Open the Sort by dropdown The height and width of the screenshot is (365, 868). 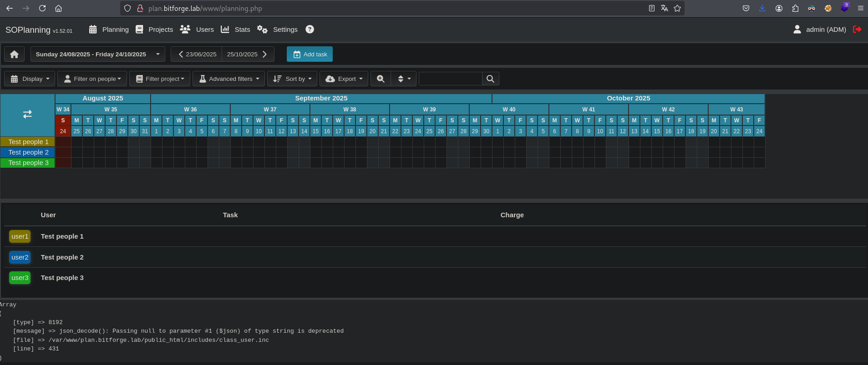click(292, 79)
